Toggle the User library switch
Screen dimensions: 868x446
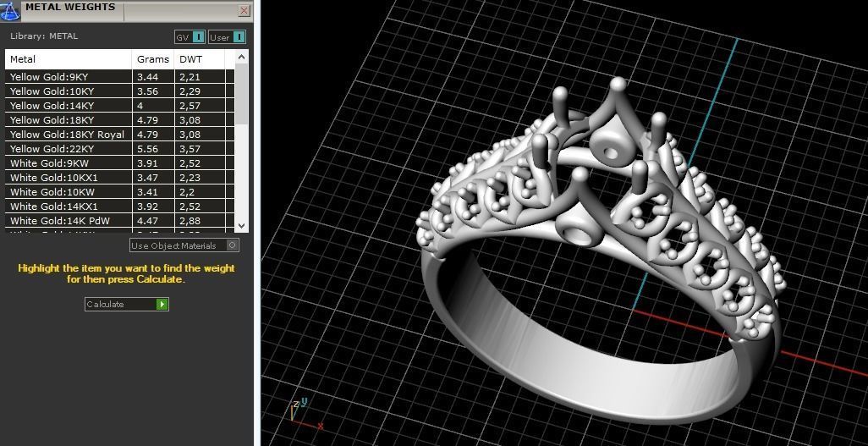(227, 37)
